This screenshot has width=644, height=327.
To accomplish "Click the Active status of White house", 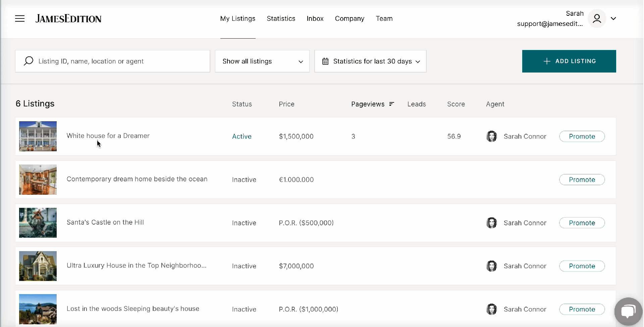I will tap(242, 136).
